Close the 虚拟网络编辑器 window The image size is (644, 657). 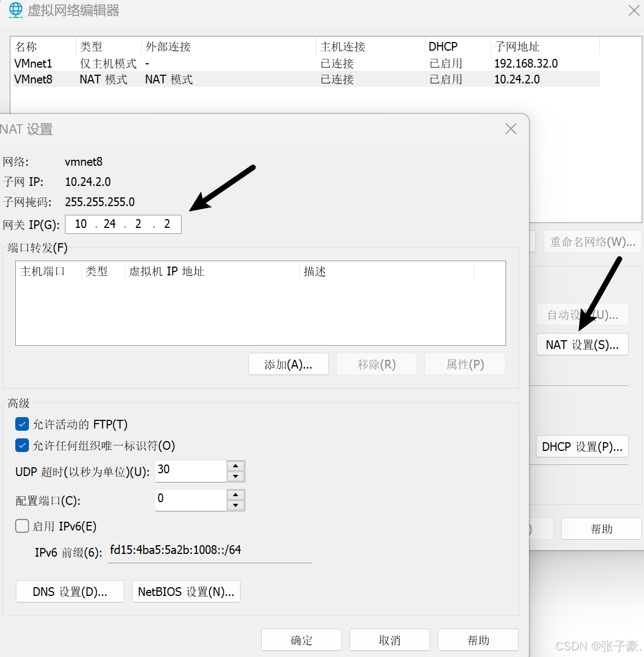(x=634, y=10)
